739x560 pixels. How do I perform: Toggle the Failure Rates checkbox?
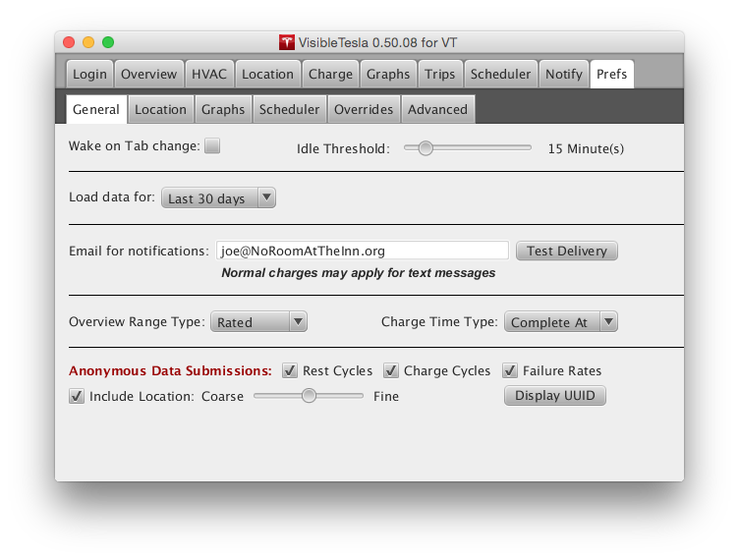click(510, 370)
